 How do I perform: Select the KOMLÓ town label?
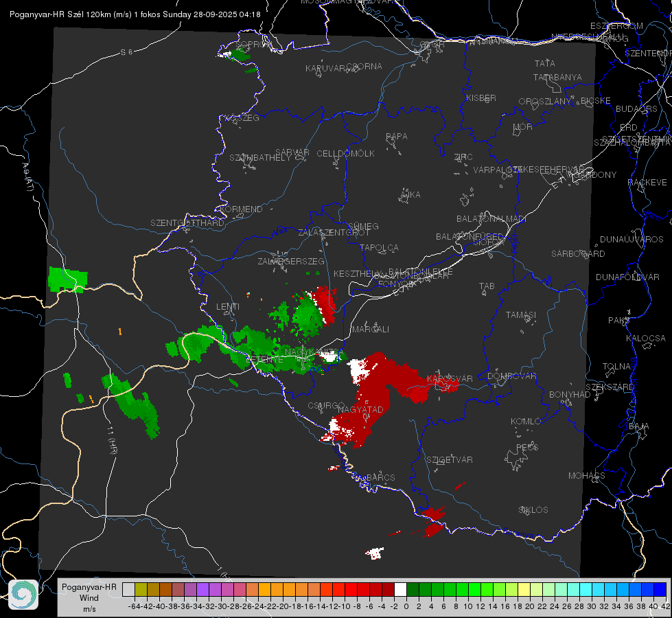526,422
